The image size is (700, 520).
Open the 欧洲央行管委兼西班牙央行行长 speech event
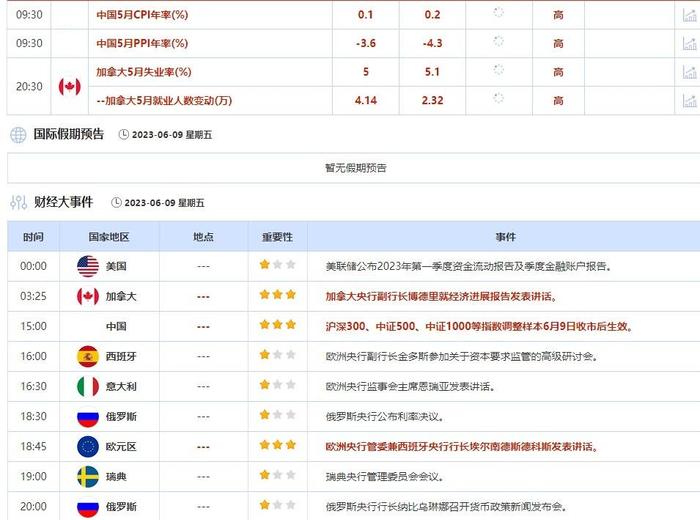(x=462, y=446)
